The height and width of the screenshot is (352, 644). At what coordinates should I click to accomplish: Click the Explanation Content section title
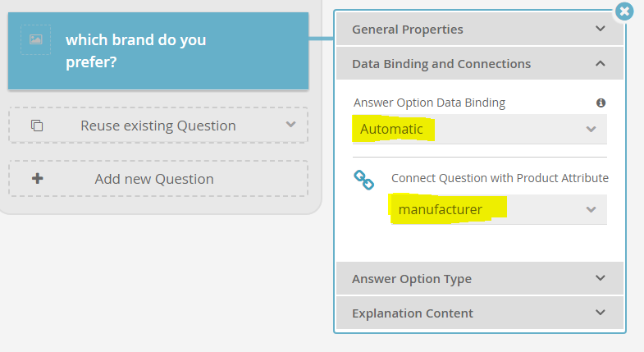click(412, 313)
